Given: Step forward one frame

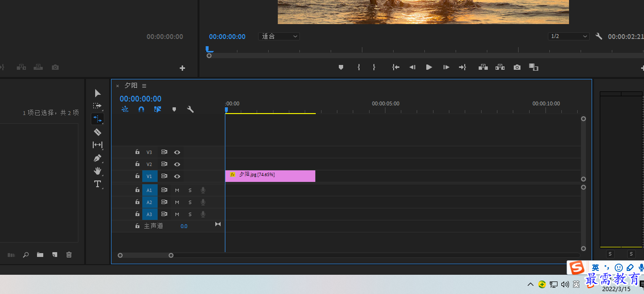Looking at the screenshot, I should (446, 67).
